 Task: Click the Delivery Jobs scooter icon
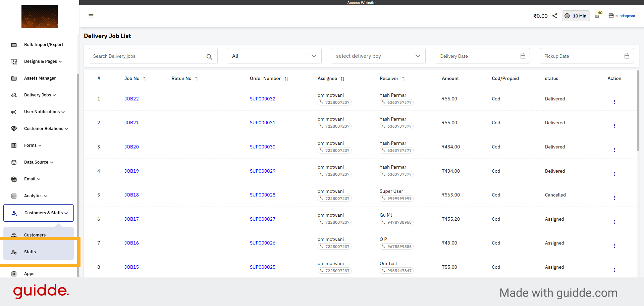point(14,95)
